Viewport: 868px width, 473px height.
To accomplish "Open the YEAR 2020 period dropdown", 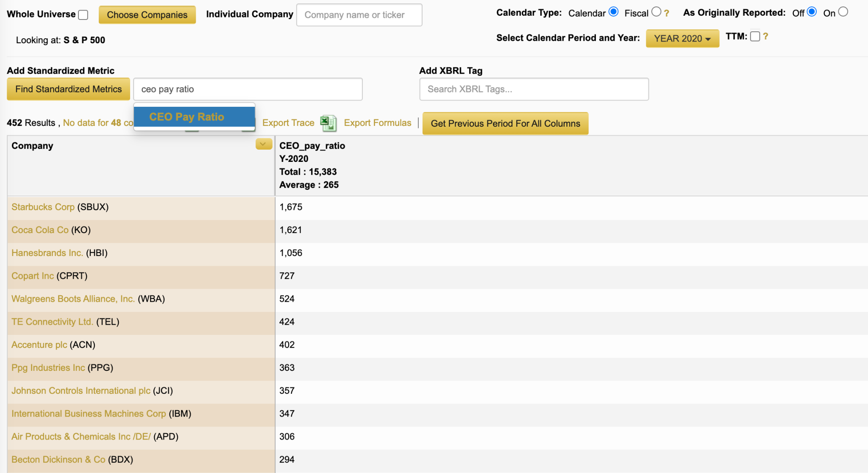I will pyautogui.click(x=682, y=39).
